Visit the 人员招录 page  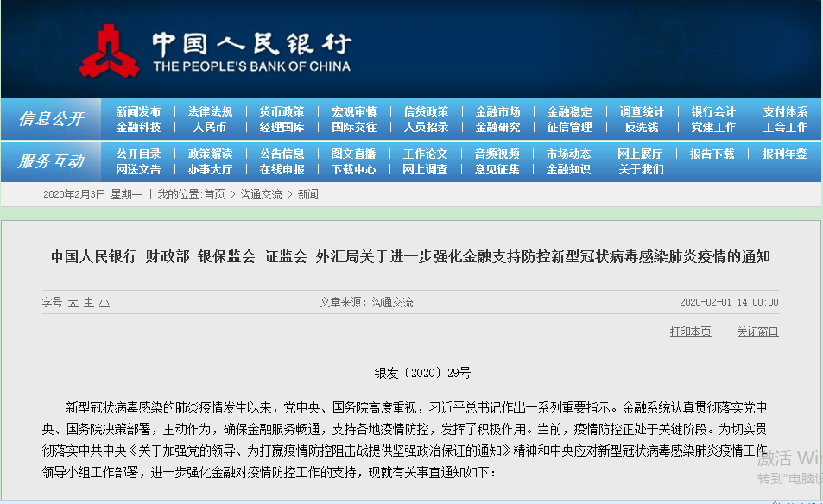426,128
